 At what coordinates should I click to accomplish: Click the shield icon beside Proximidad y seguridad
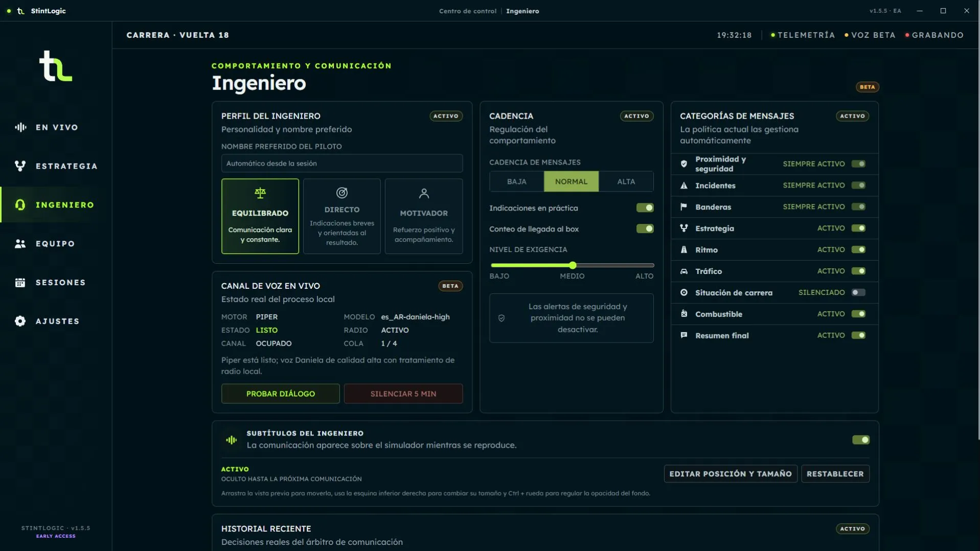[684, 164]
